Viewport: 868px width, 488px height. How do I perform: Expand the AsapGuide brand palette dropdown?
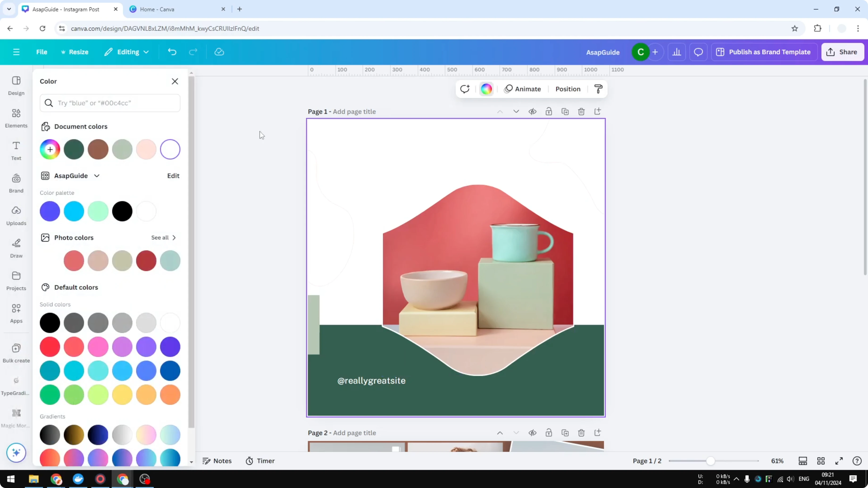pyautogui.click(x=97, y=175)
